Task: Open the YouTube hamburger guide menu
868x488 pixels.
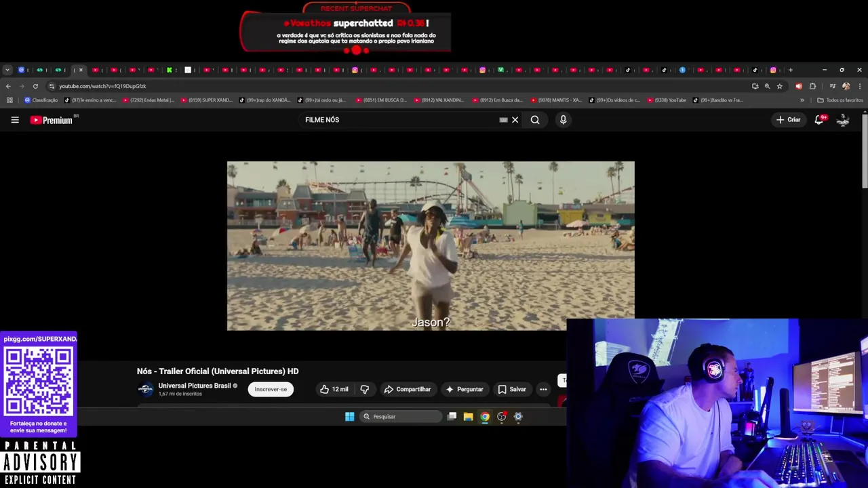Action: click(15, 120)
